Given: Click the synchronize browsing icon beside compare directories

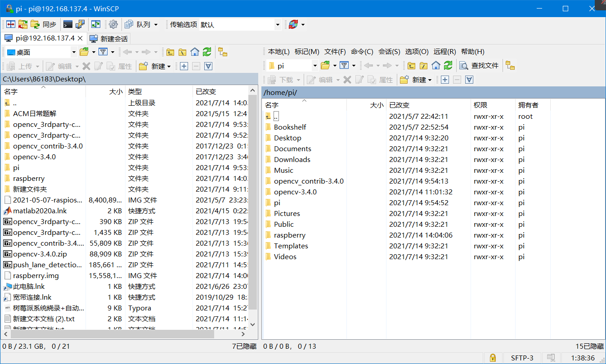Looking at the screenshot, I should click(22, 24).
